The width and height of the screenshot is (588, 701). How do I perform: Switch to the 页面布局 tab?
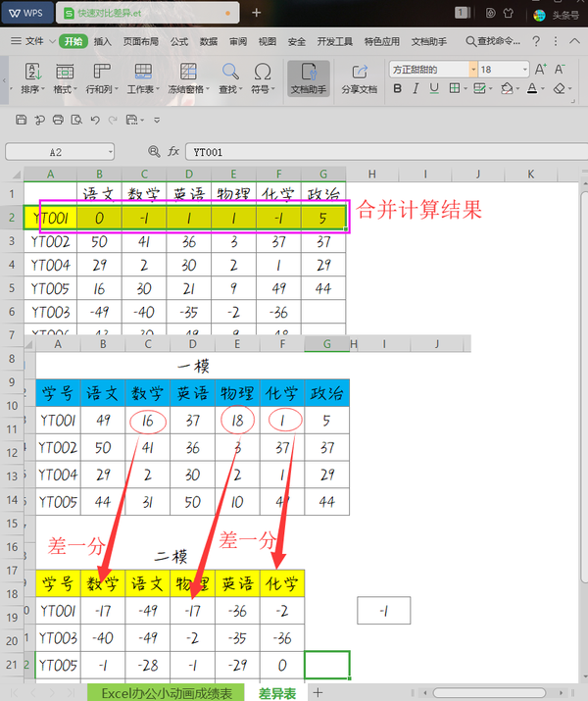[141, 41]
